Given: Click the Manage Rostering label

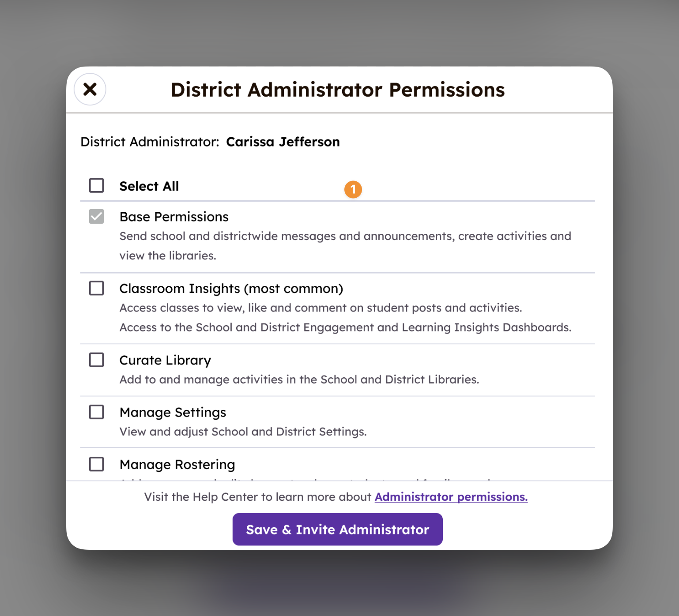Looking at the screenshot, I should [x=177, y=465].
